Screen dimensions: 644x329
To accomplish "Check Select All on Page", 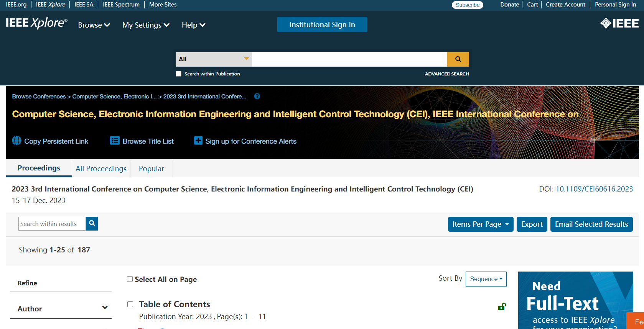I will click(x=130, y=279).
